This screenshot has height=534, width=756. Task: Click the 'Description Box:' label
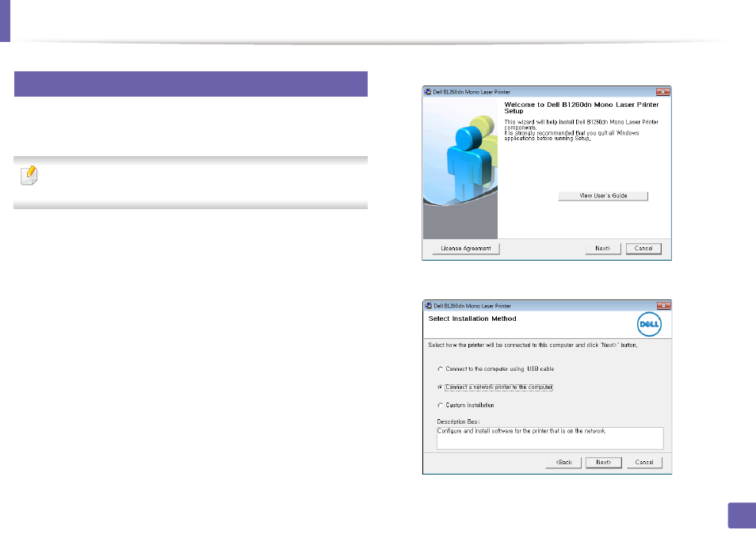click(458, 421)
